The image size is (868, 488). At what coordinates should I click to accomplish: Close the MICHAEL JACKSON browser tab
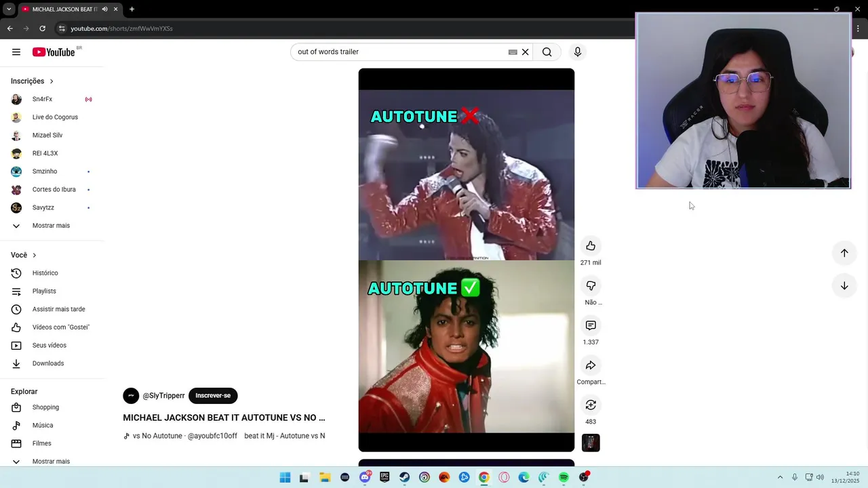click(x=116, y=9)
